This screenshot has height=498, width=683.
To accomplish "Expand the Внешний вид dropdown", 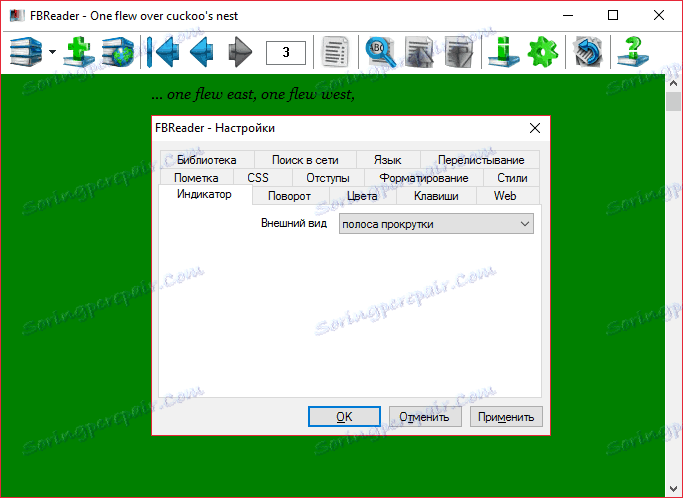I will (436, 224).
